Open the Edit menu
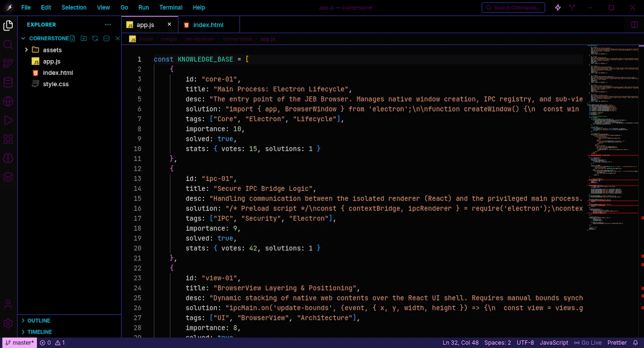The height and width of the screenshot is (348, 644). (x=46, y=7)
